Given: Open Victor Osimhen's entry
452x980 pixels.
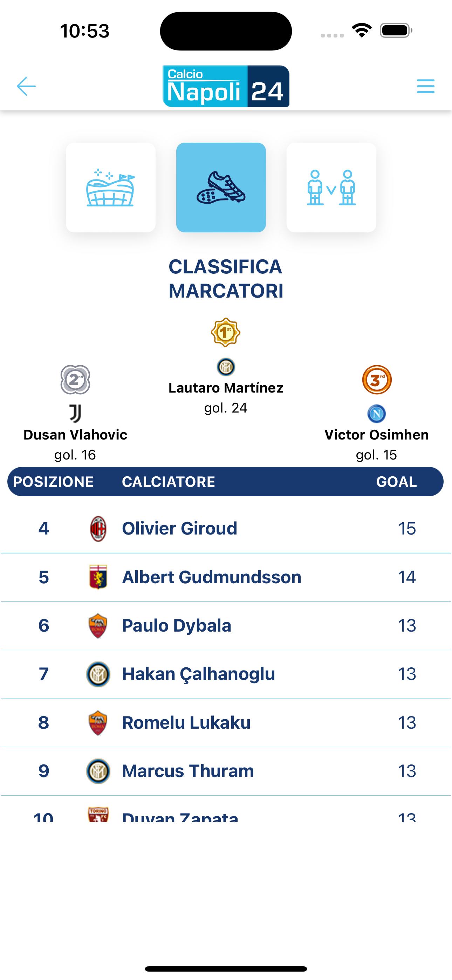Looking at the screenshot, I should click(x=377, y=435).
